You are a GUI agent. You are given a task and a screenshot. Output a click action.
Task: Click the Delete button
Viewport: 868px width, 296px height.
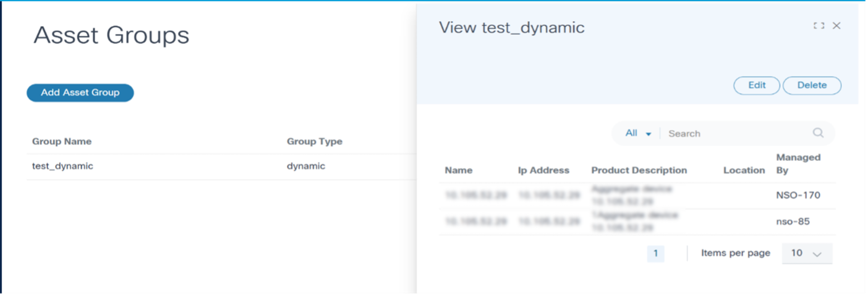click(x=812, y=85)
